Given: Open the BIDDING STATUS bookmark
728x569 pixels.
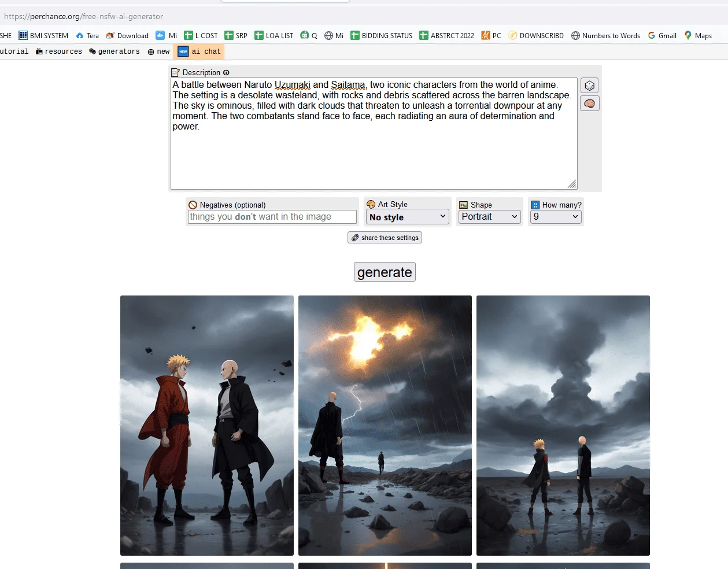Looking at the screenshot, I should click(382, 35).
